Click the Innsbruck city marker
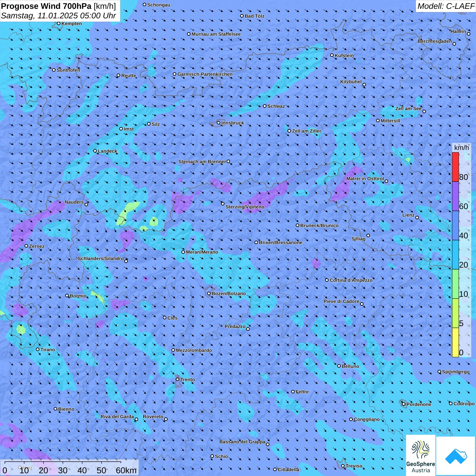The width and height of the screenshot is (476, 476). (219, 123)
